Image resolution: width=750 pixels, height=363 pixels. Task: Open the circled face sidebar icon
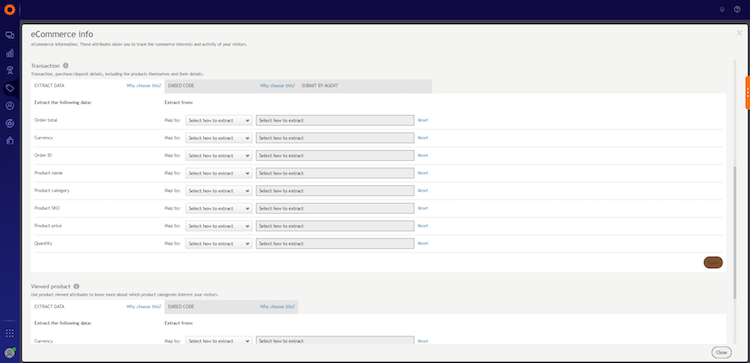pos(10,123)
